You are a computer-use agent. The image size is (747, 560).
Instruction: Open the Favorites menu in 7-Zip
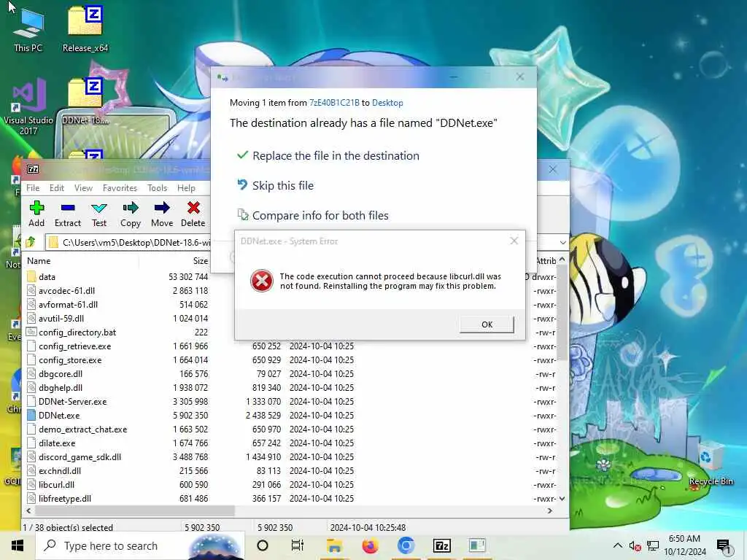120,188
